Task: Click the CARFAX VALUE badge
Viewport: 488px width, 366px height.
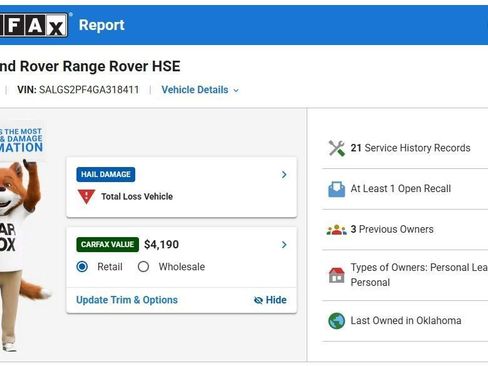Action: (x=107, y=244)
